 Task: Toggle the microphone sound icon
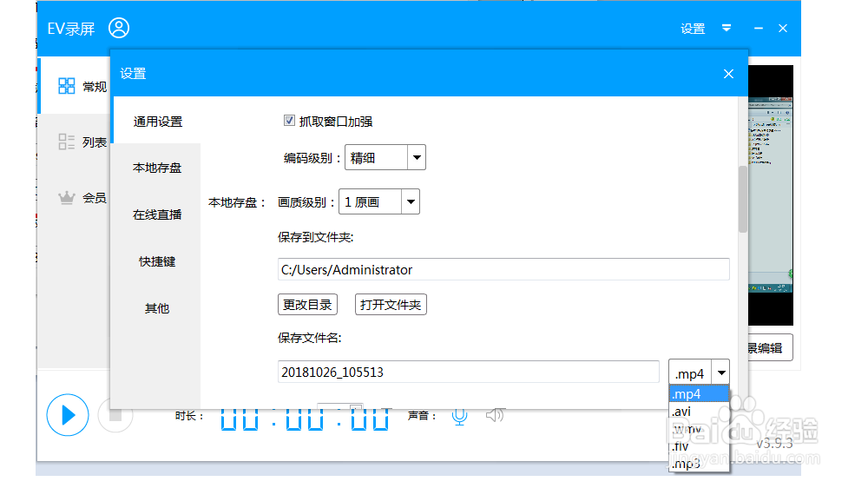[459, 417]
